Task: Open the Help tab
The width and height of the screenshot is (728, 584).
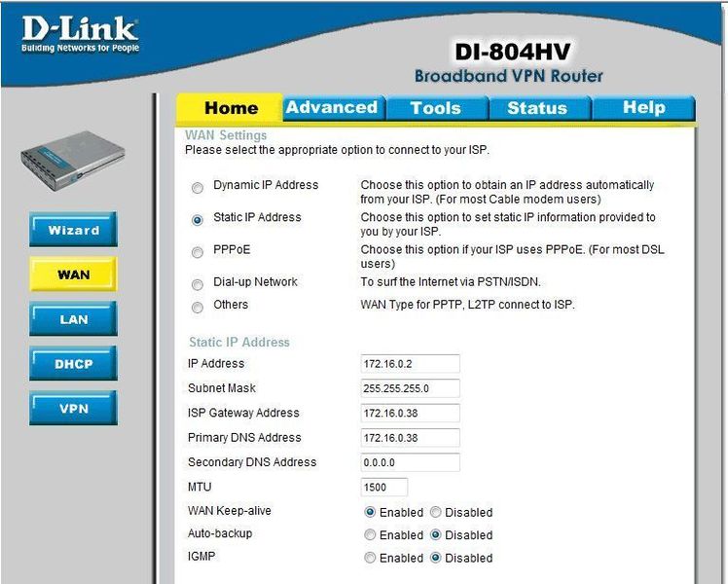Action: [643, 108]
